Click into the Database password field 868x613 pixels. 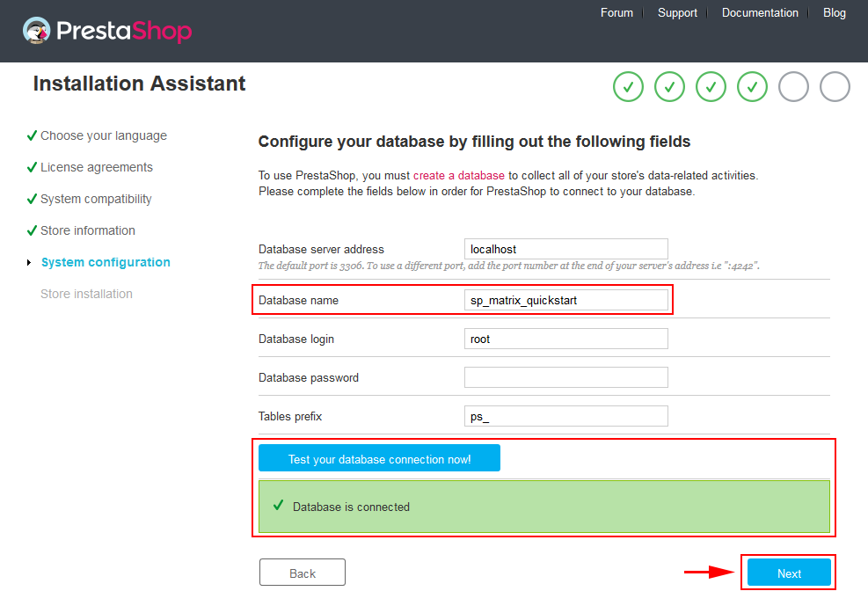pyautogui.click(x=565, y=377)
